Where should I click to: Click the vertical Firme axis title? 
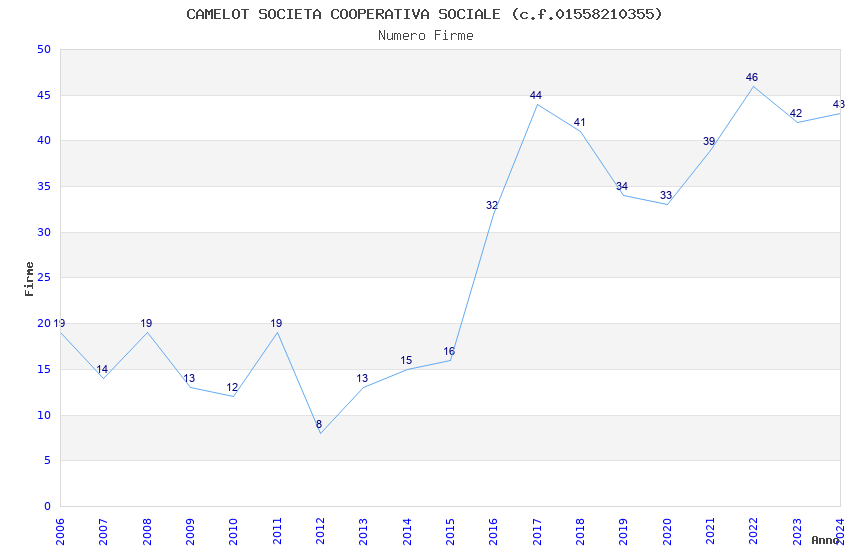(x=29, y=279)
